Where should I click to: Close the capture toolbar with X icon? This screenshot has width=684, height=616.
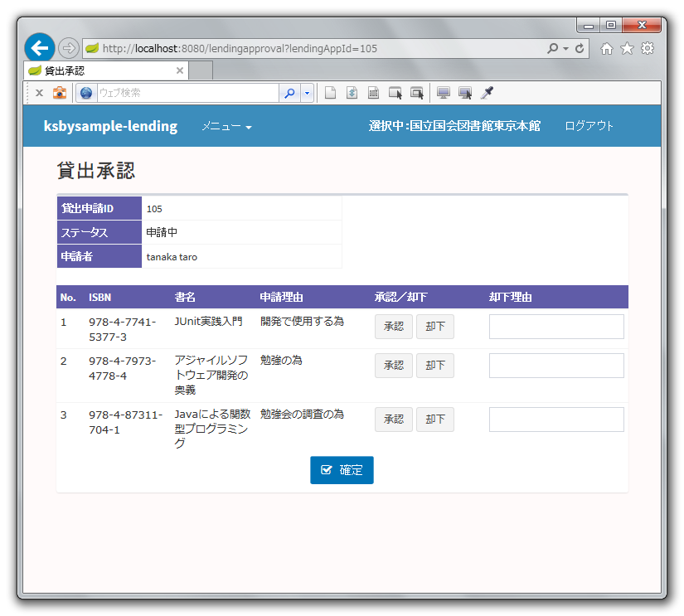point(39,93)
